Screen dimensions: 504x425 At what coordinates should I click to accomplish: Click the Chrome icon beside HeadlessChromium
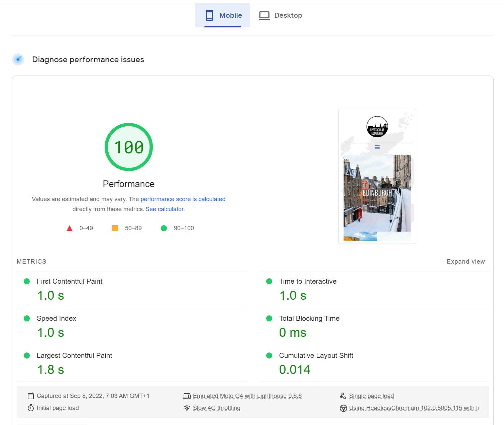pyautogui.click(x=343, y=408)
